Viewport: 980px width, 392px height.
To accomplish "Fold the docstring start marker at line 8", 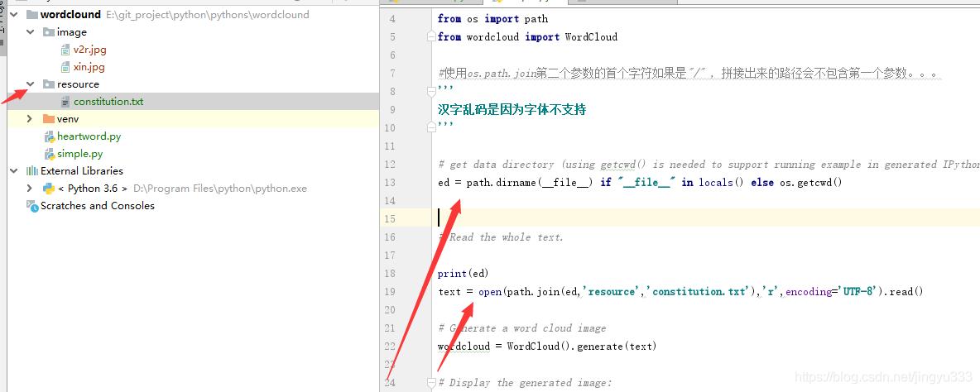I will tap(430, 92).
